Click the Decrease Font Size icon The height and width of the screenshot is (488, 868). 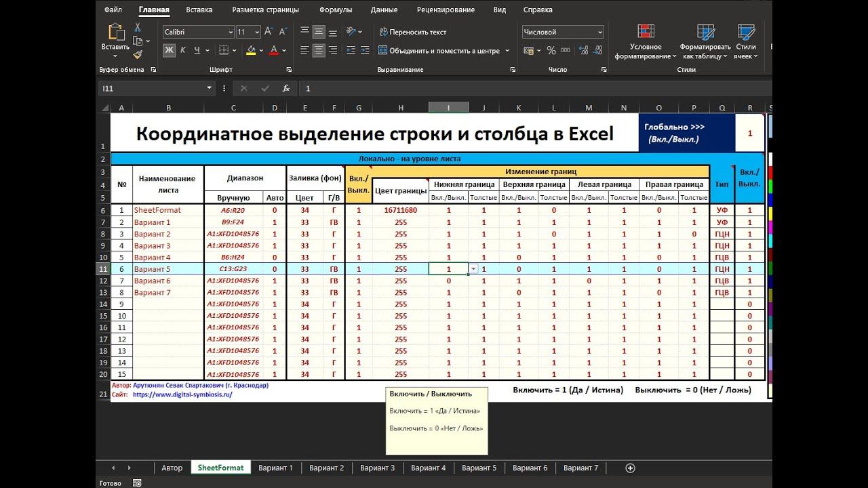(283, 31)
